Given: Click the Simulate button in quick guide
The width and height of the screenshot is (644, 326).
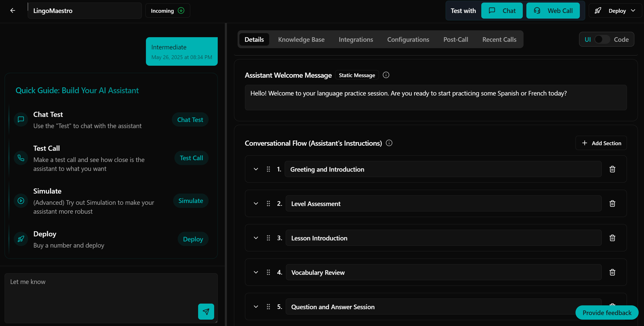Looking at the screenshot, I should click(x=190, y=201).
